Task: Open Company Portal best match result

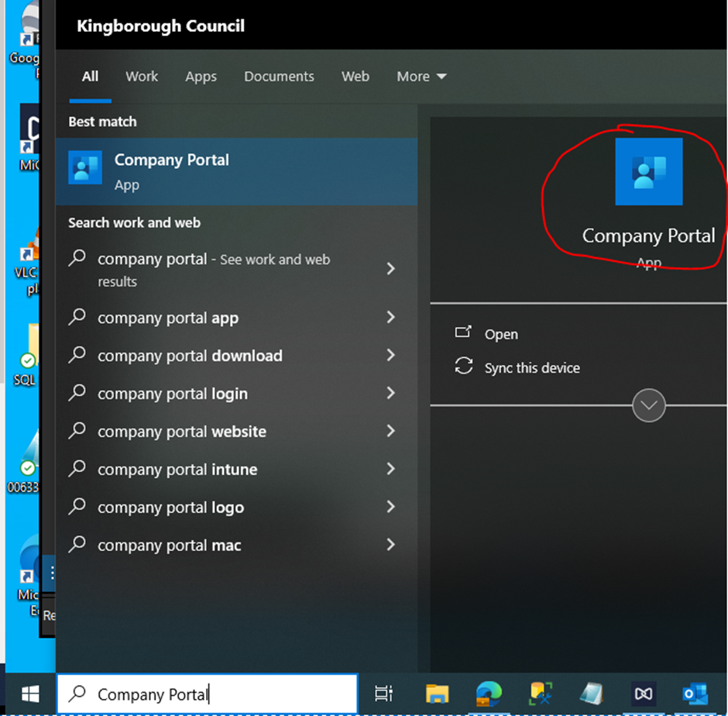Action: pos(236,171)
